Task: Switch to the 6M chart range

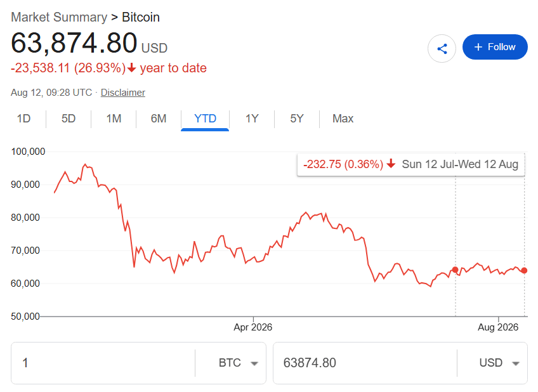Action: (x=159, y=119)
